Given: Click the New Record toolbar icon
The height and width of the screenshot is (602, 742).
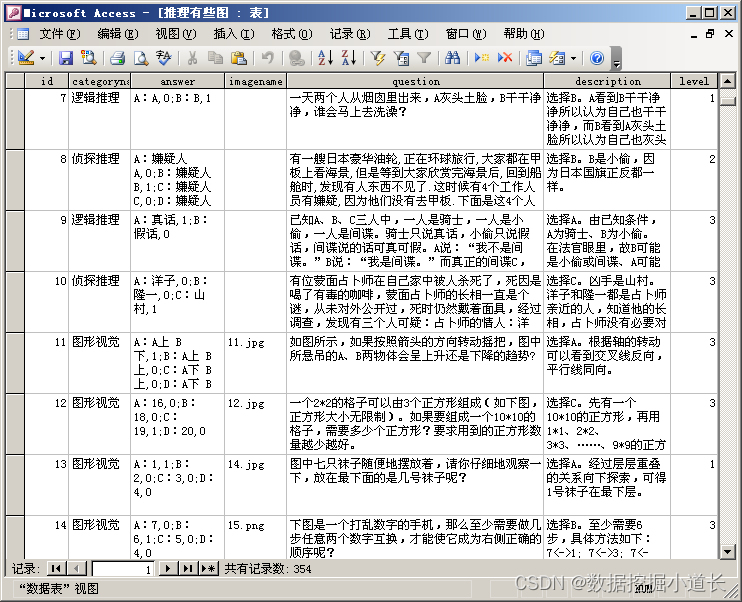Looking at the screenshot, I should click(482, 58).
